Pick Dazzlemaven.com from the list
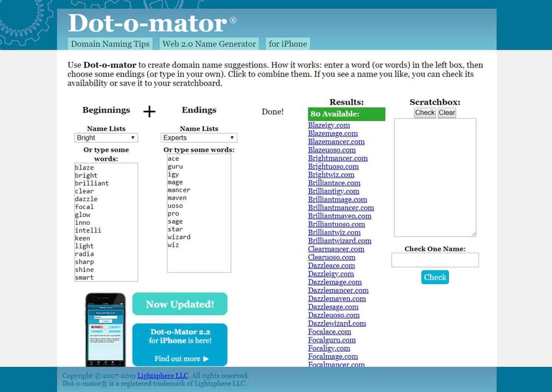This screenshot has height=392, width=552. 337,299
